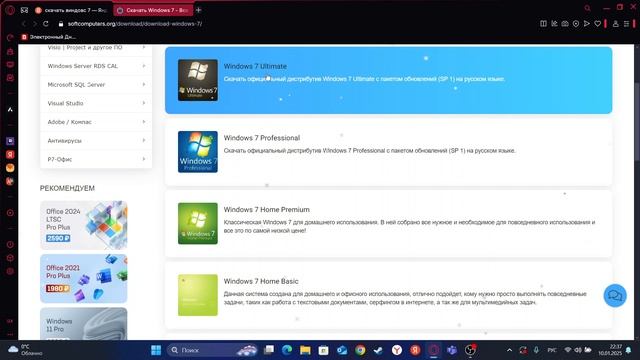Open the Windows 7 Ultimate download link
This screenshot has width=640, height=360.
click(x=255, y=66)
